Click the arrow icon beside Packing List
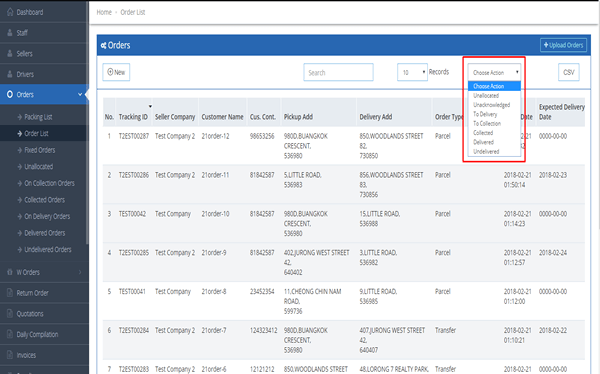The image size is (600, 374). (20, 117)
